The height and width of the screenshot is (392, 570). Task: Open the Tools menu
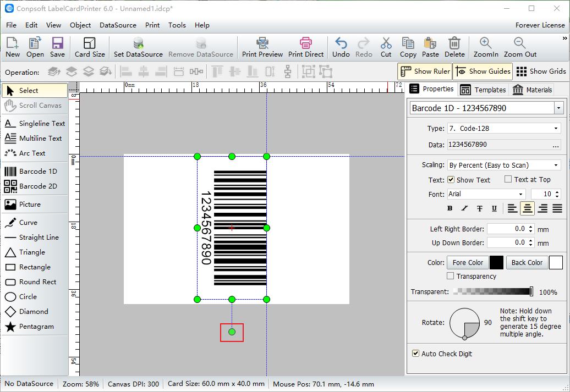177,25
